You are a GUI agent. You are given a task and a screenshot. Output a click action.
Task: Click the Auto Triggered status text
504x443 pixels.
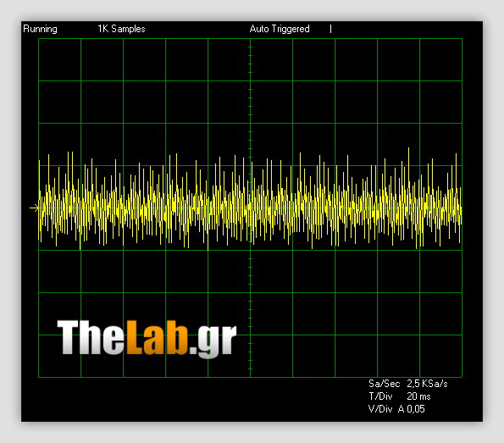(280, 29)
